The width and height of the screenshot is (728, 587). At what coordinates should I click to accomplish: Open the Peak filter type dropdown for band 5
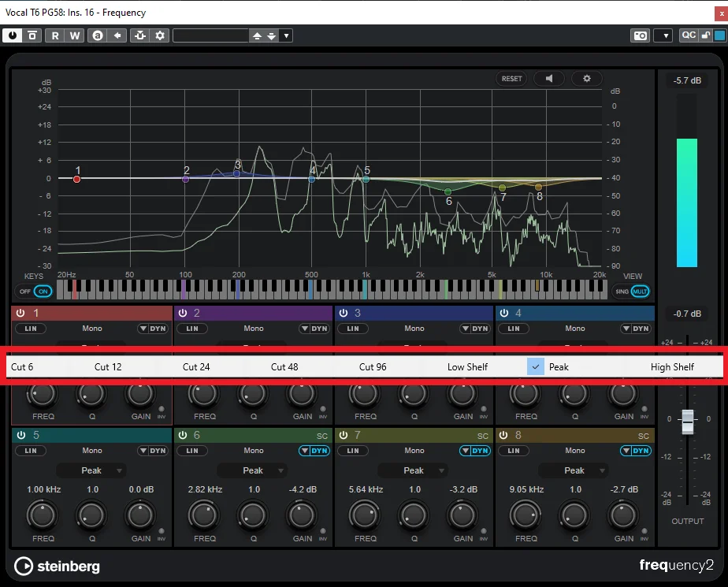(x=91, y=470)
